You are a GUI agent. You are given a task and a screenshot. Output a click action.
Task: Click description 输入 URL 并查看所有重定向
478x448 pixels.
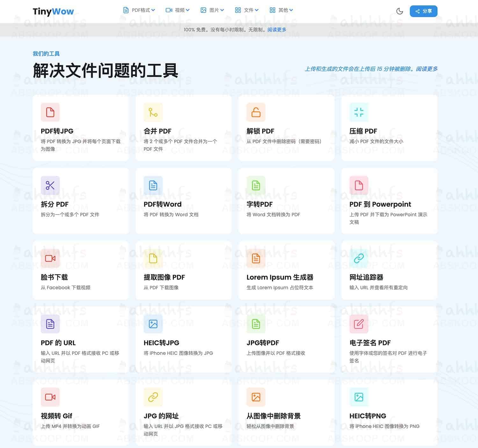click(x=379, y=288)
